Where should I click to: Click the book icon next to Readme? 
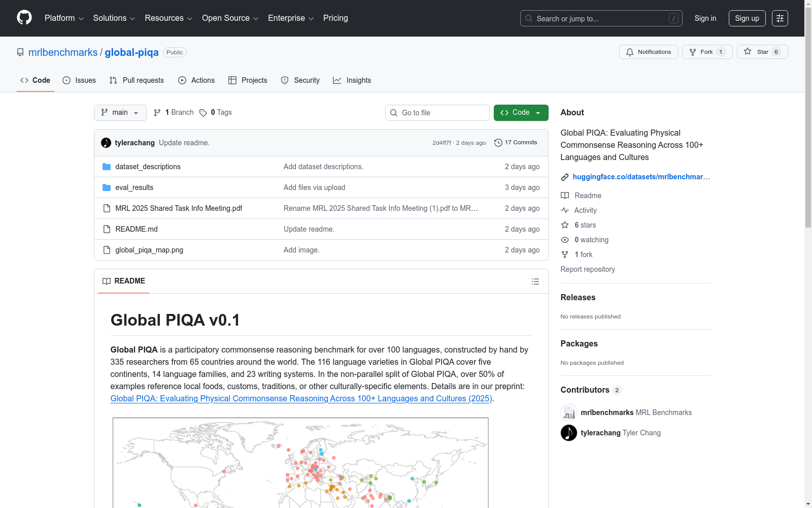pos(565,196)
